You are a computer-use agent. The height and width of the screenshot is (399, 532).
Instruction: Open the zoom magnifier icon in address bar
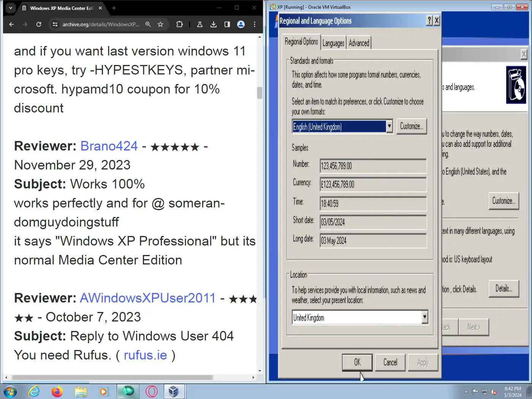(148, 24)
